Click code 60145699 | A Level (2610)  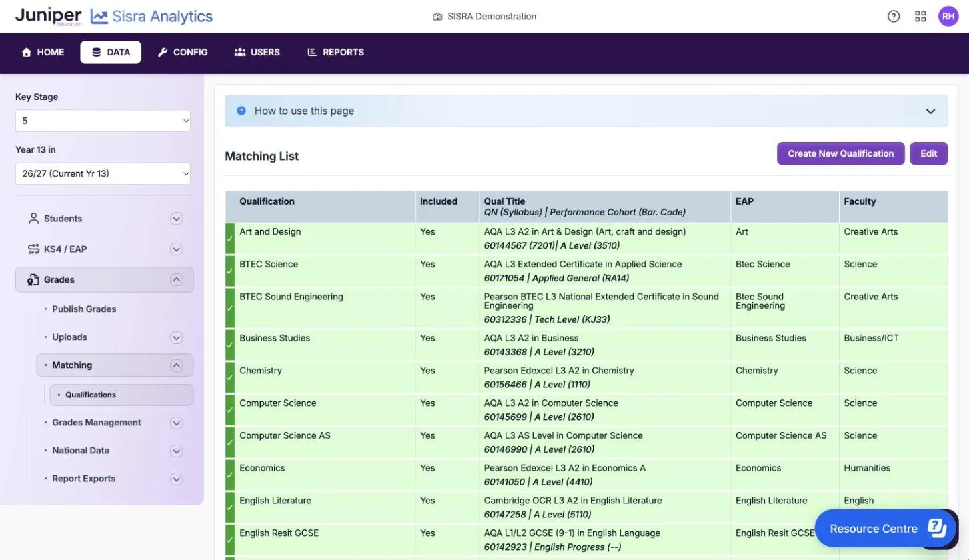[539, 417]
